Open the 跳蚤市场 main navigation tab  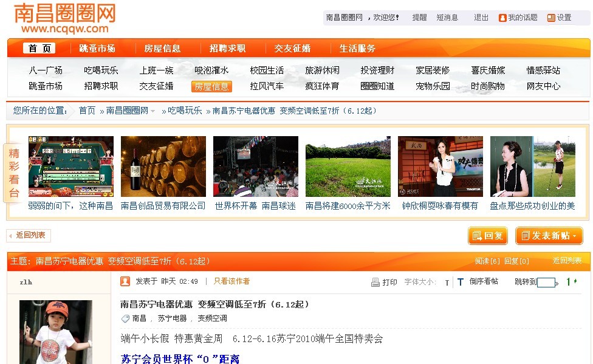pyautogui.click(x=97, y=49)
